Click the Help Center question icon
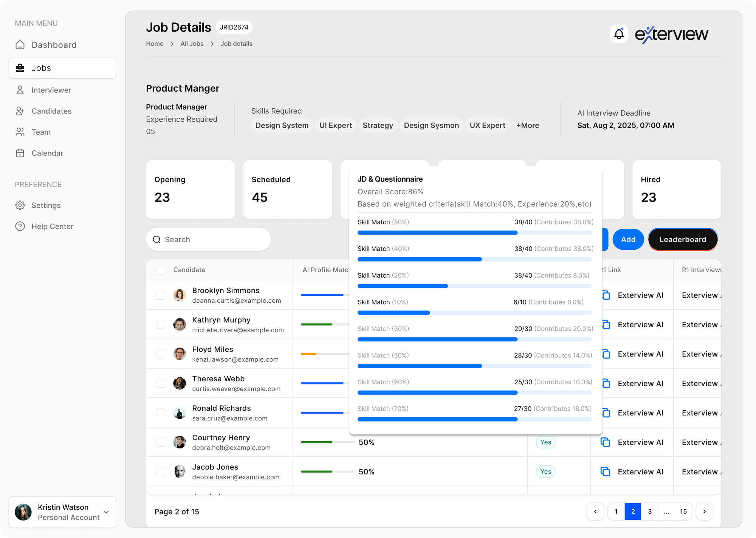The width and height of the screenshot is (756, 538). 20,226
